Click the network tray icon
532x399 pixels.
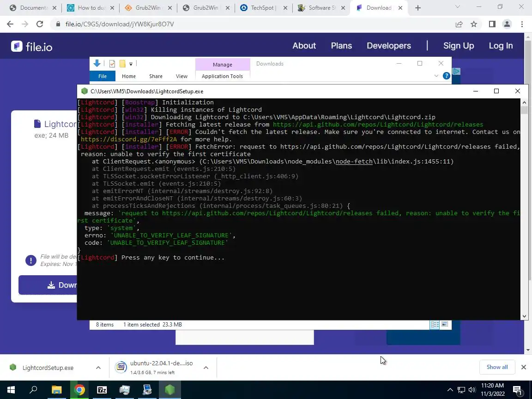coord(461,390)
